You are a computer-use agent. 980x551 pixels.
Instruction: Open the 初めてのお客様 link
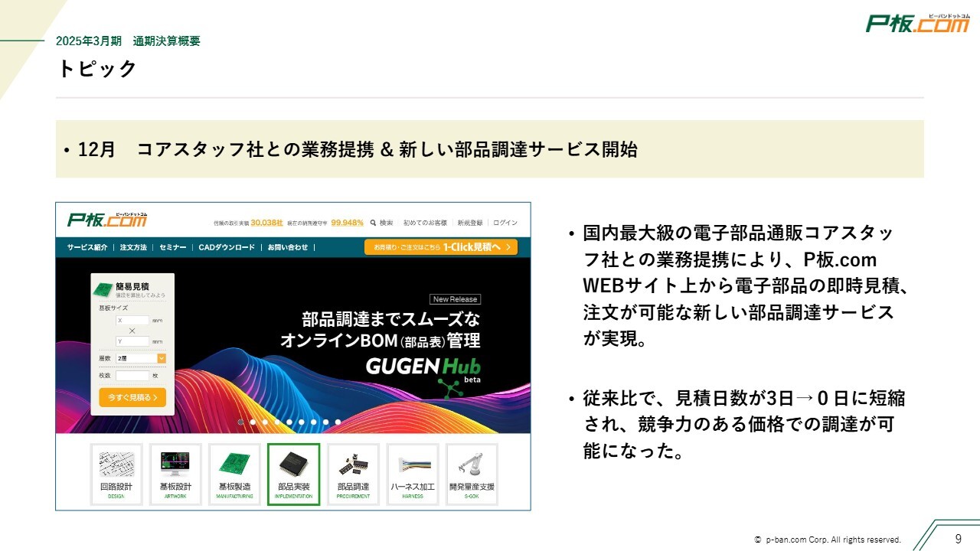click(425, 223)
